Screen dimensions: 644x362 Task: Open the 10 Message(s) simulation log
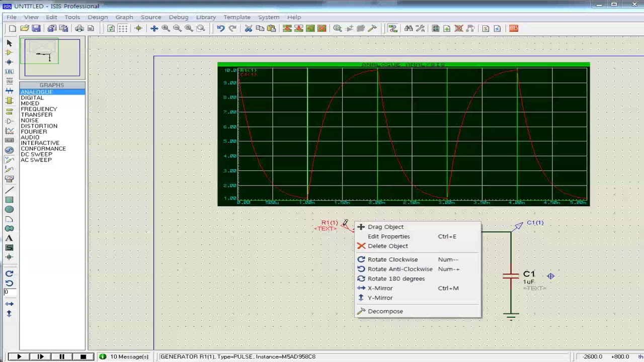pyautogui.click(x=124, y=356)
